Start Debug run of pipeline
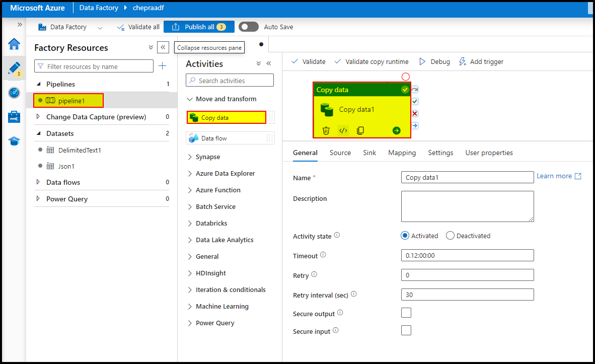 [x=434, y=61]
